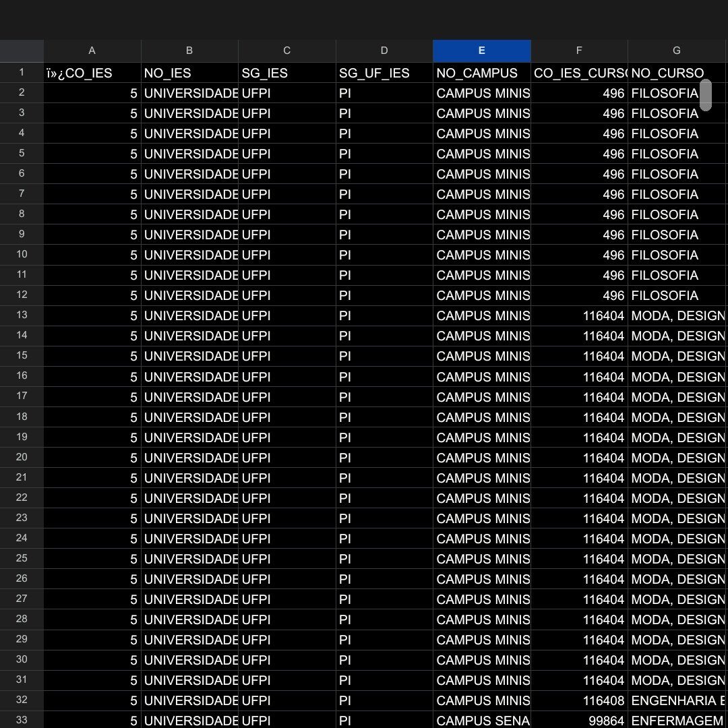
Task: Click the 116404 cell in row 21
Action: [x=579, y=478]
